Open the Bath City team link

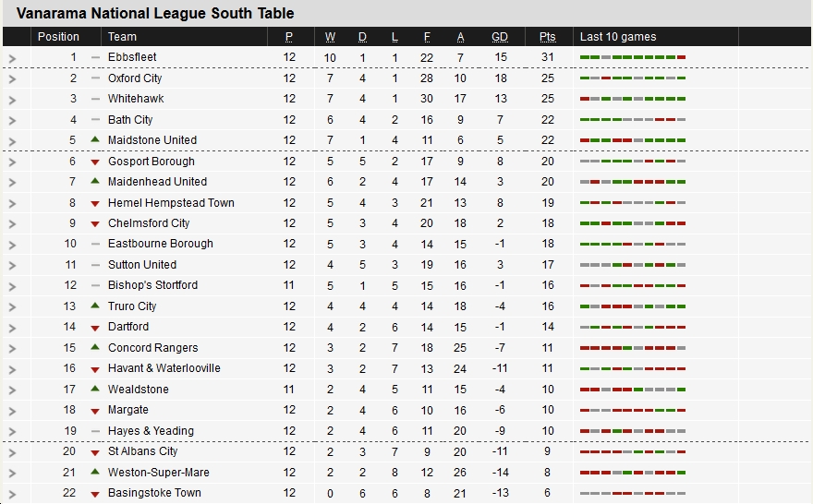(x=130, y=120)
